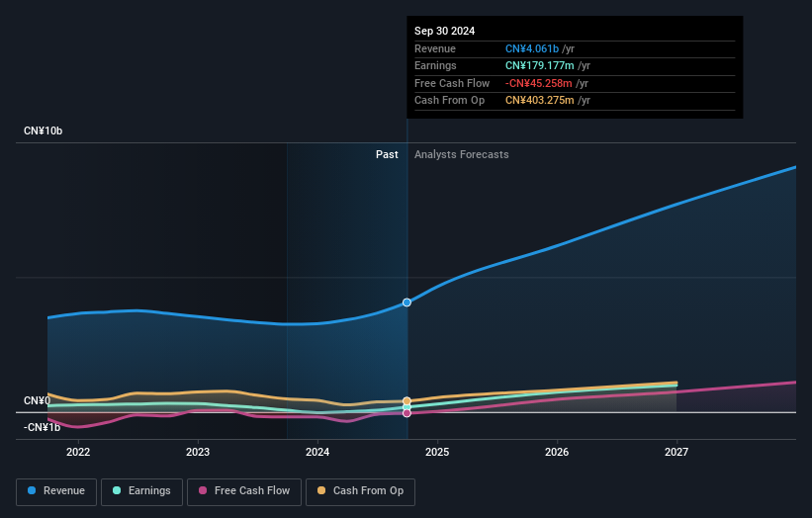Click the blue Revenue legend dot

click(33, 490)
